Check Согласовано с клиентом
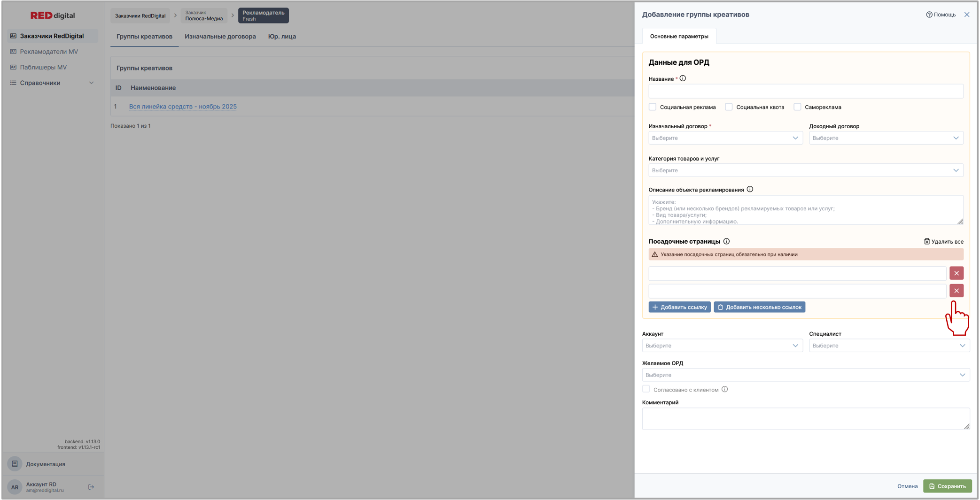The height and width of the screenshot is (500, 980). click(646, 389)
